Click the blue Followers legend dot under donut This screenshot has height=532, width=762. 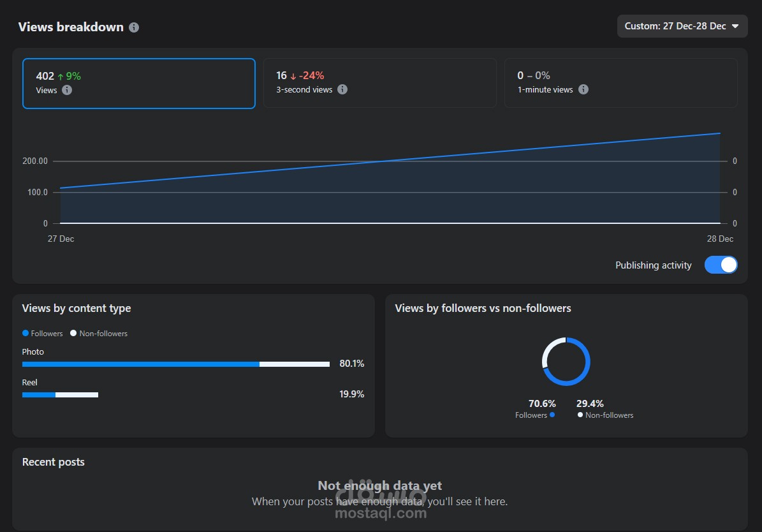pyautogui.click(x=552, y=415)
